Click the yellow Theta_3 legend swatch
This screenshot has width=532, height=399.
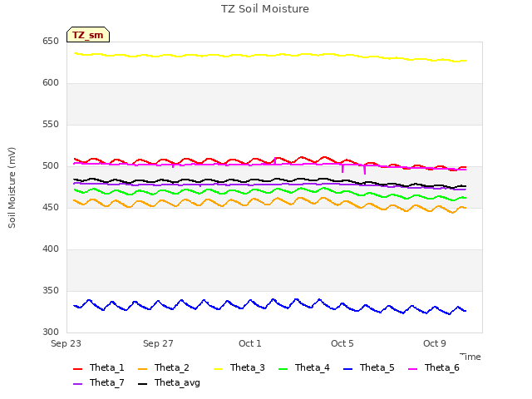(218, 368)
